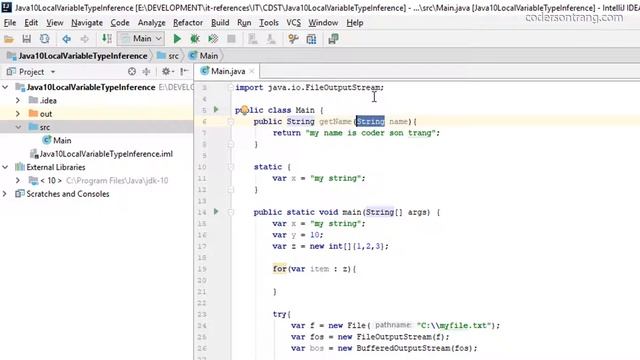Click the Synchronize toolbar icon
Image resolution: width=640 pixels, height=360 pixels.
(x=44, y=39)
